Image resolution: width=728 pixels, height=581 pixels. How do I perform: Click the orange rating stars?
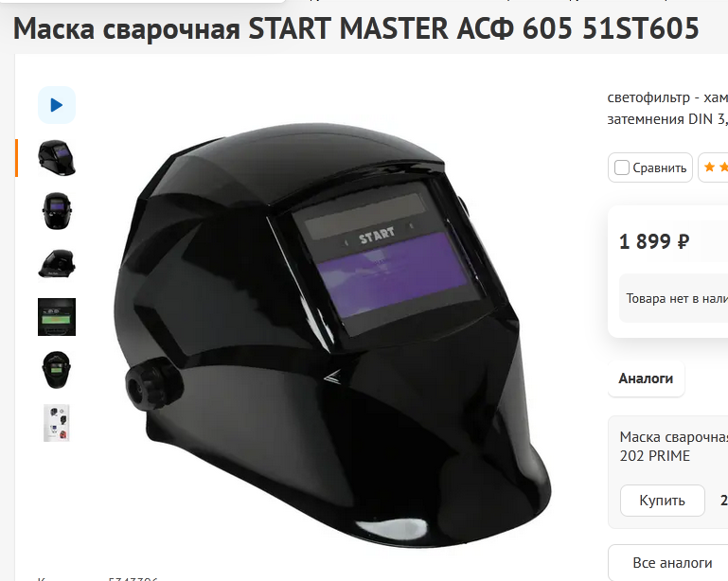click(x=715, y=167)
